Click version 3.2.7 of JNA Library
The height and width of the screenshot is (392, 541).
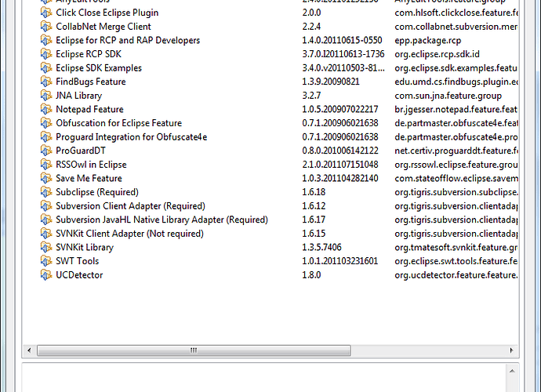click(311, 96)
